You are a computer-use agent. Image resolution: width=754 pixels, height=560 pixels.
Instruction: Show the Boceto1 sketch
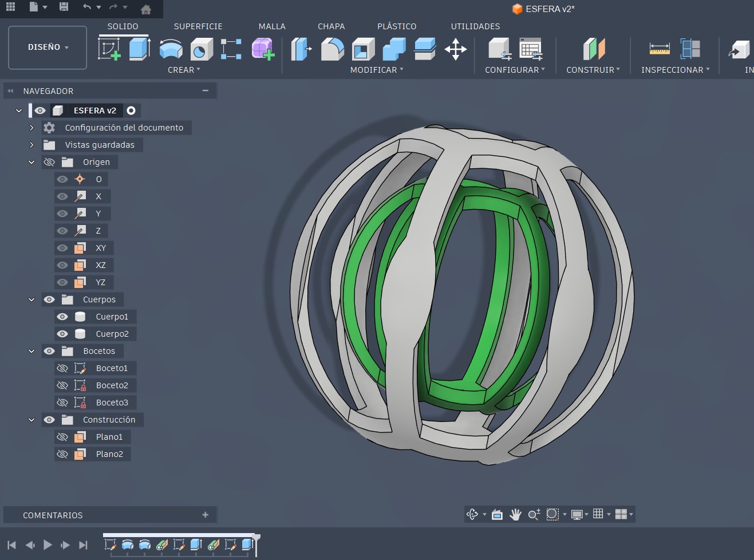(x=62, y=368)
